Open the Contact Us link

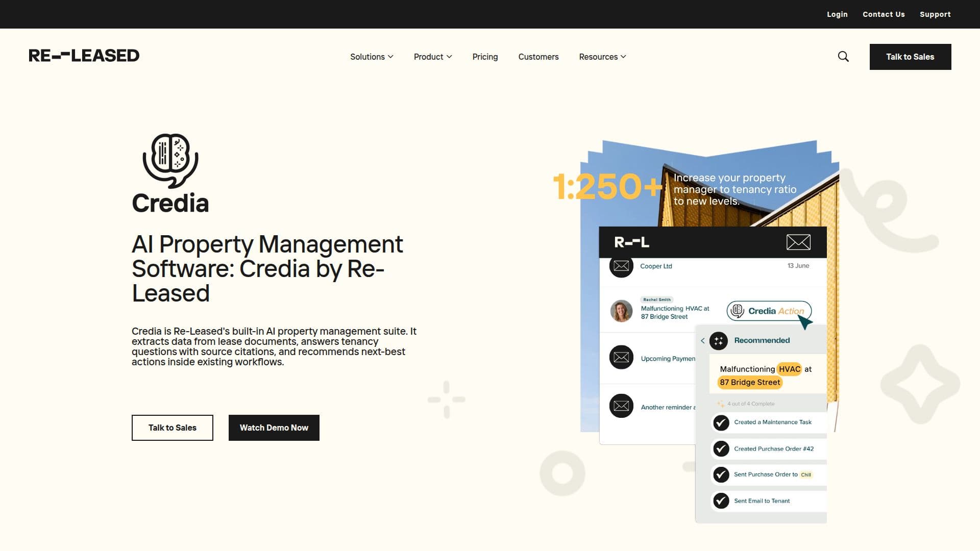tap(884, 14)
